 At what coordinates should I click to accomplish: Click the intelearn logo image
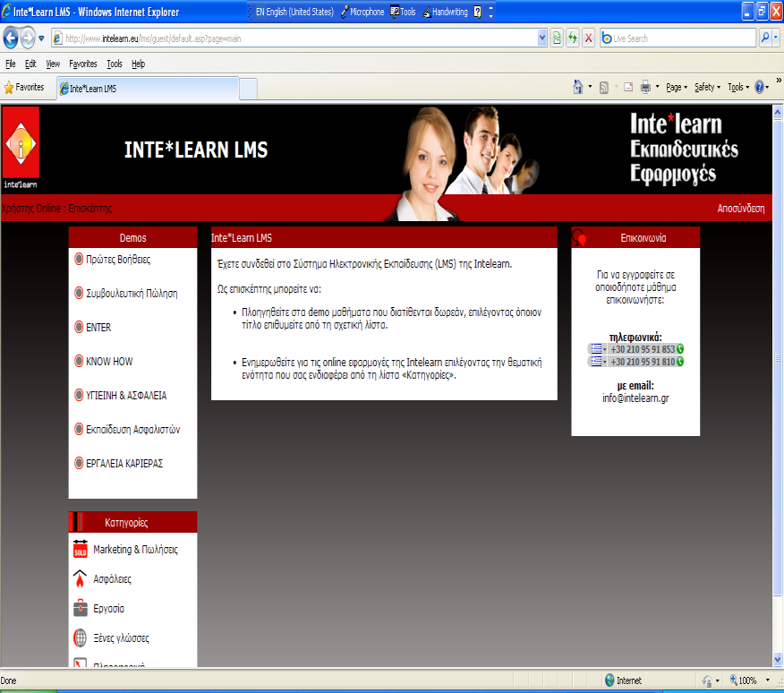click(21, 148)
